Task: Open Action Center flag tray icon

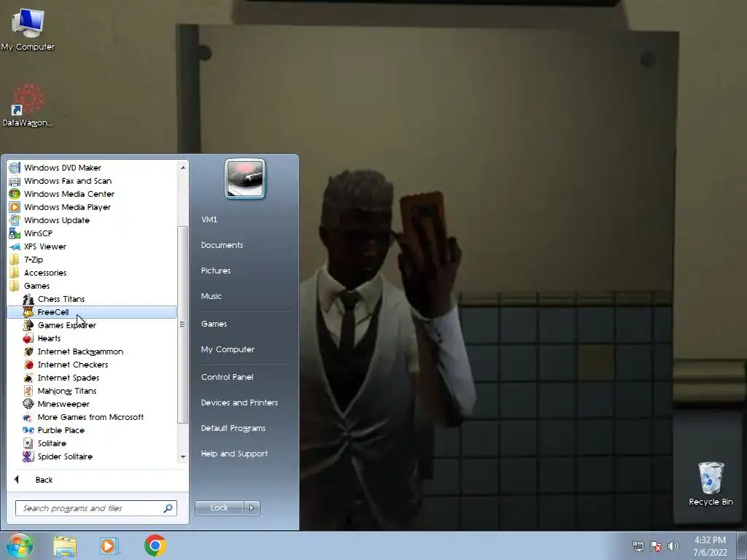Action: coord(656,546)
